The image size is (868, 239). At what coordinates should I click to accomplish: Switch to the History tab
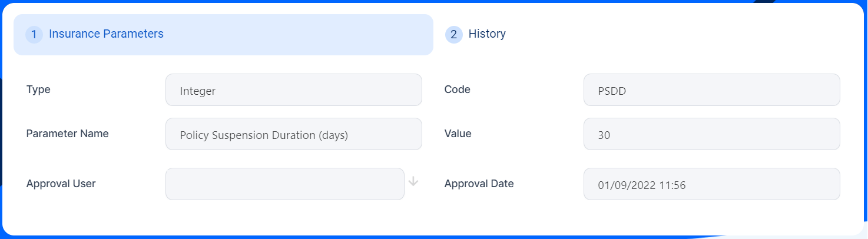[486, 34]
